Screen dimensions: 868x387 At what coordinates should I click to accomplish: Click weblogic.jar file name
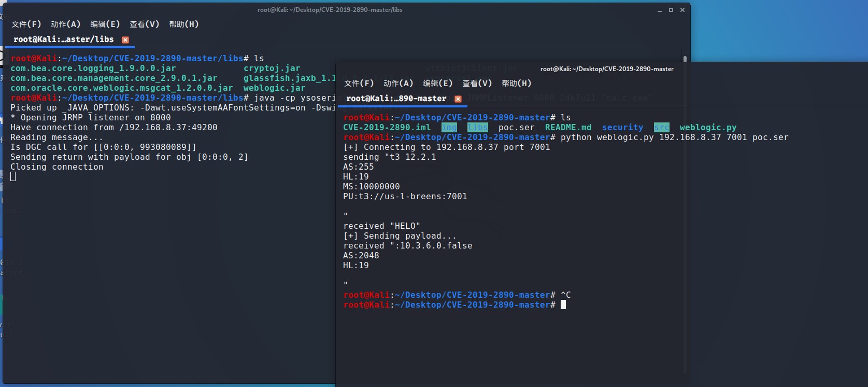point(275,88)
